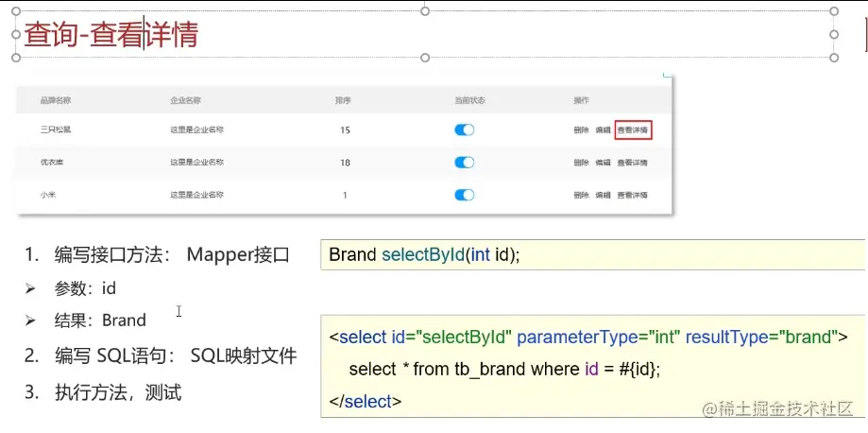Click the right-middle handle of the title box
The image size is (868, 433).
point(834,34)
